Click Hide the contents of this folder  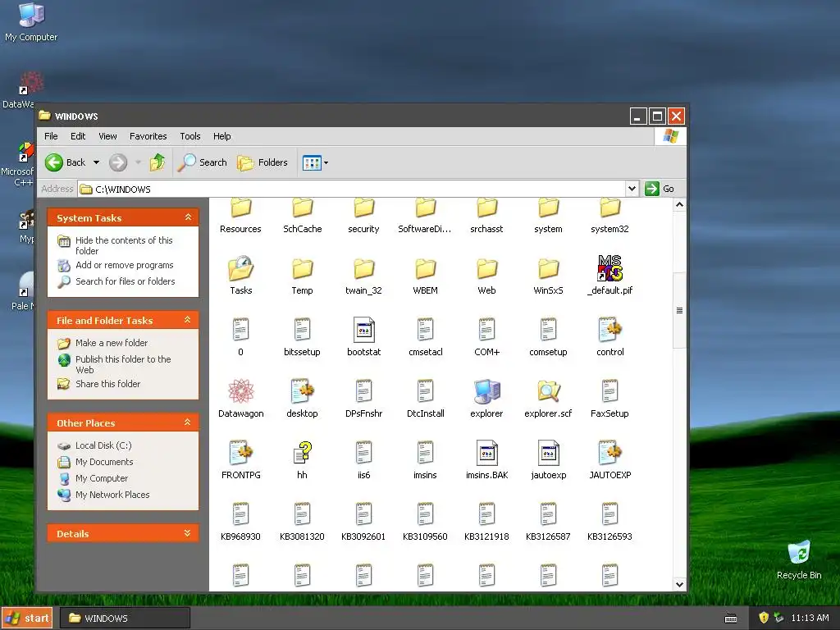click(124, 245)
